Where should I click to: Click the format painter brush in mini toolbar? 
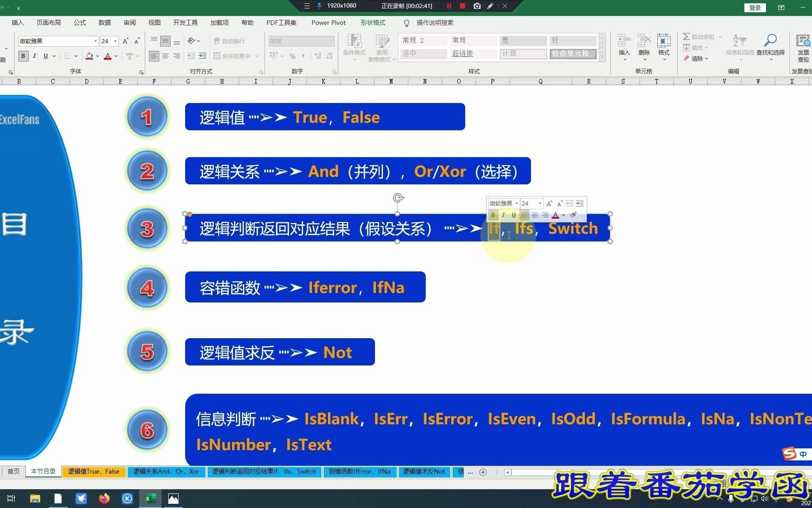[573, 215]
